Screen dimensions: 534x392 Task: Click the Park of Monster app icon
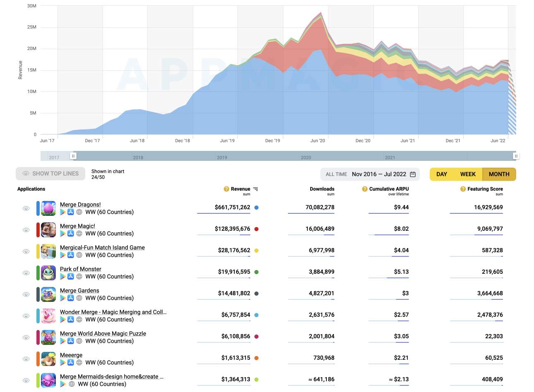pos(48,273)
